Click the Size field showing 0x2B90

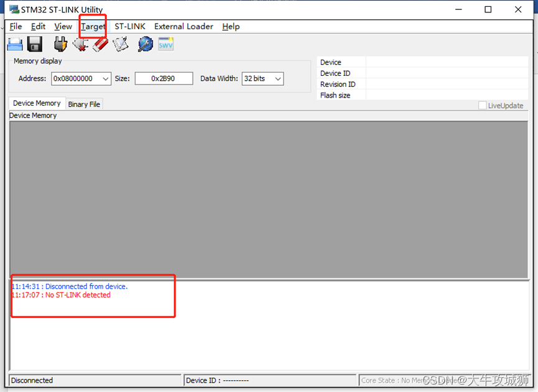pos(164,78)
